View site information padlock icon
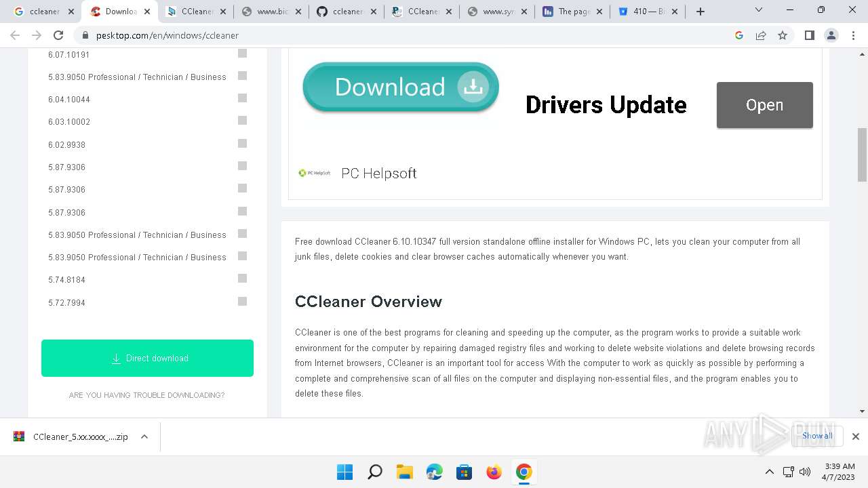This screenshot has height=488, width=868. pyautogui.click(x=85, y=35)
